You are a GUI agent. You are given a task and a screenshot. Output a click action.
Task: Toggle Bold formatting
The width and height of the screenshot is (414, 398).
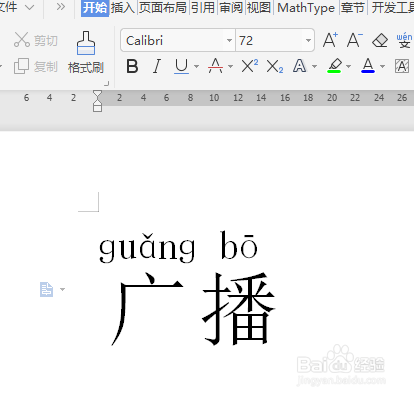coord(132,66)
